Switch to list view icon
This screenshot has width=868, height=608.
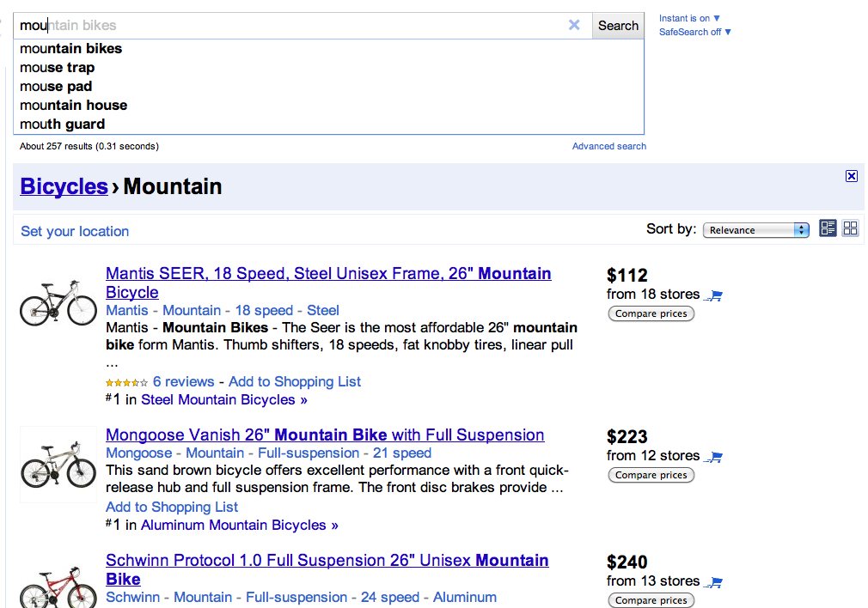click(828, 228)
